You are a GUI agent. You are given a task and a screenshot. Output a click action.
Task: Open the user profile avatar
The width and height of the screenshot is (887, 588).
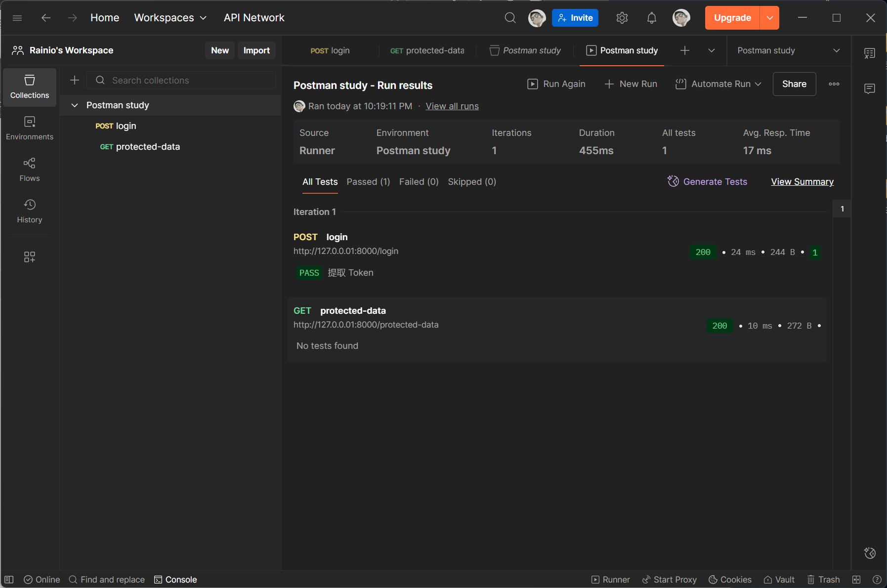click(x=681, y=18)
